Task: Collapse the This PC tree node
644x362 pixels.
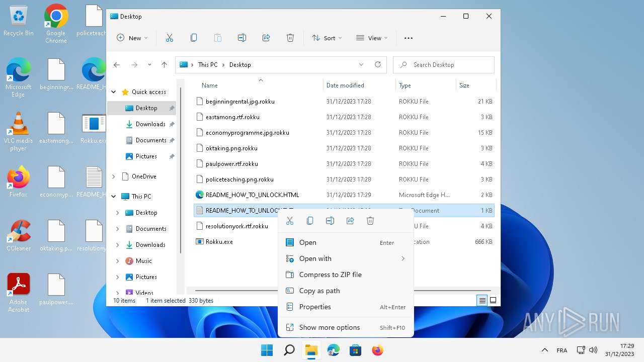Action: (x=114, y=197)
